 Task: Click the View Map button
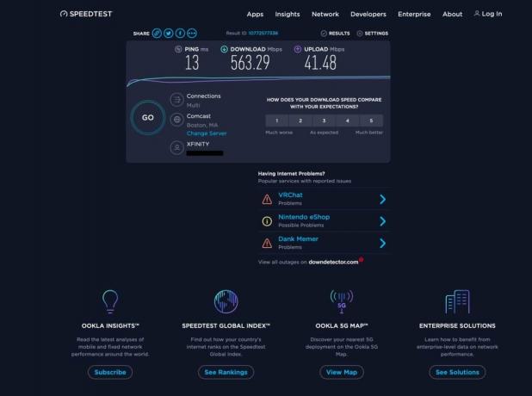tap(342, 372)
